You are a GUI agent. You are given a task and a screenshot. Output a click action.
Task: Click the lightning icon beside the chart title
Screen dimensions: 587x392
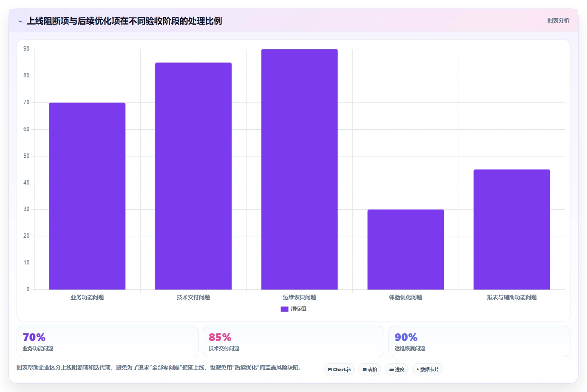(20, 21)
